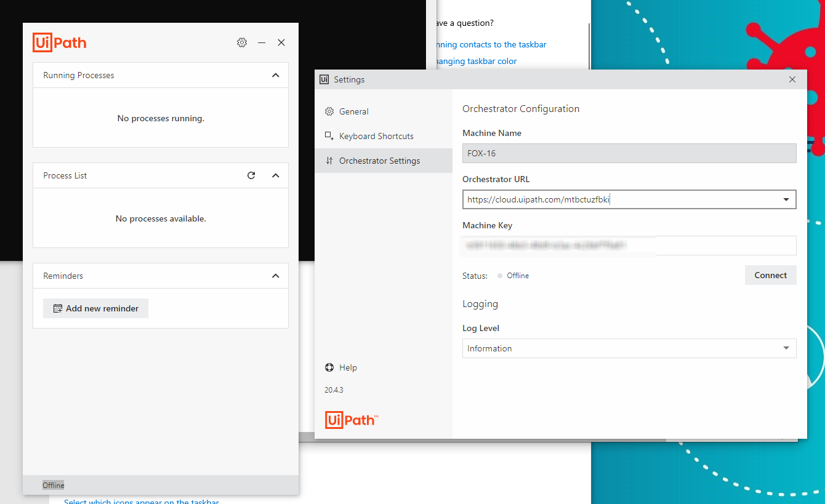Collapse the Reminders section
Viewport: 825px width, 504px height.
275,276
